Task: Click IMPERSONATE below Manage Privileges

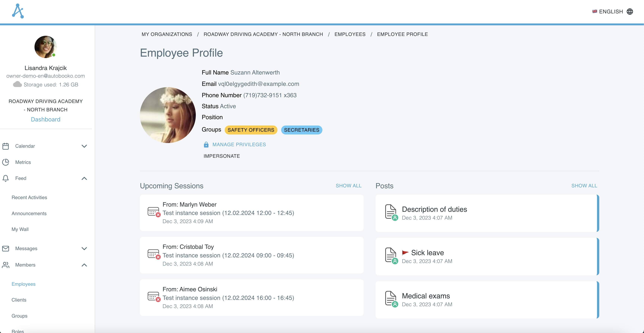Action: [x=222, y=156]
